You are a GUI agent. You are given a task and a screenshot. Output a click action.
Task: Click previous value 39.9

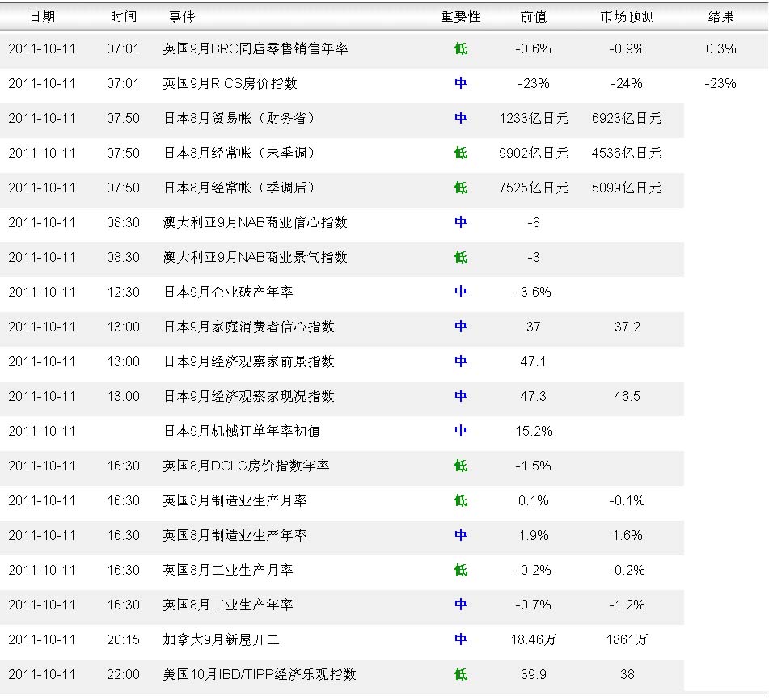(534, 675)
